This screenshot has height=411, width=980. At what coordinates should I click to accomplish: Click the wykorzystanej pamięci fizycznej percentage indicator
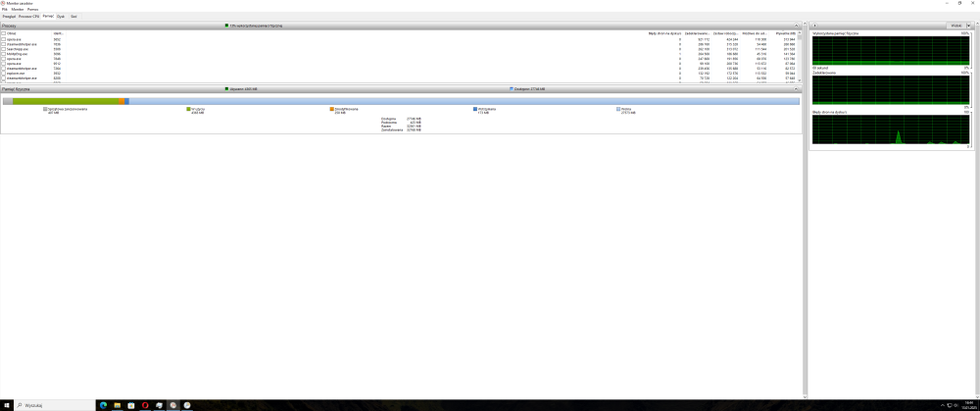[254, 26]
